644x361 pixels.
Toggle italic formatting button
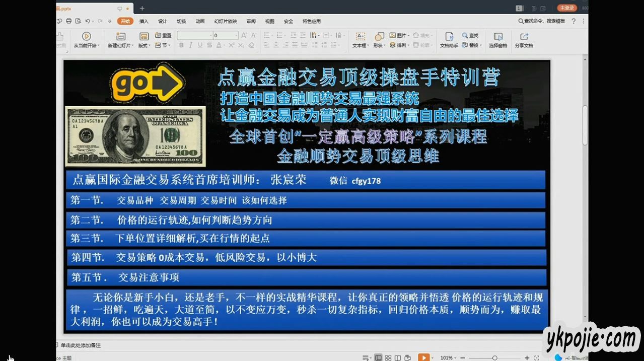click(x=190, y=45)
